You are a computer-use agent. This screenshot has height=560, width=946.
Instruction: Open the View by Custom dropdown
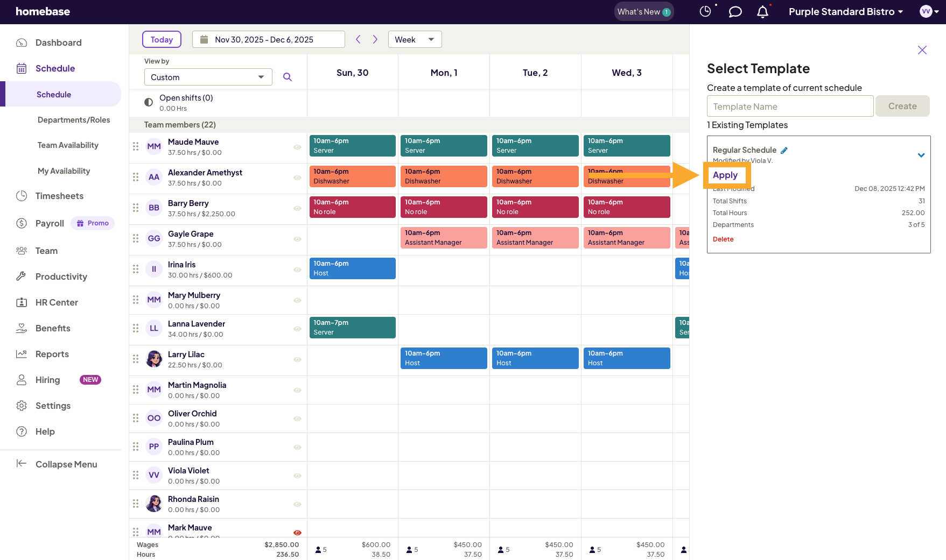click(208, 77)
